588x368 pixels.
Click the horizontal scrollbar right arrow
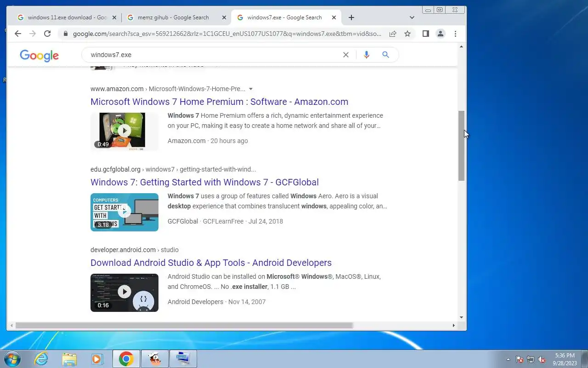454,326
